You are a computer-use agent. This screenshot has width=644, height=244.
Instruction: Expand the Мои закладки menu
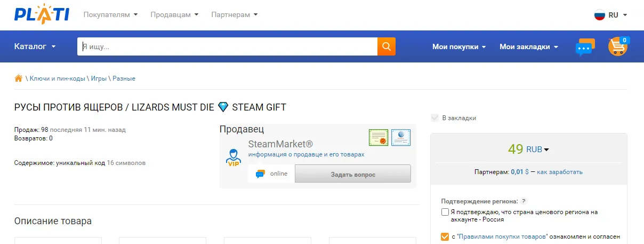pos(529,47)
